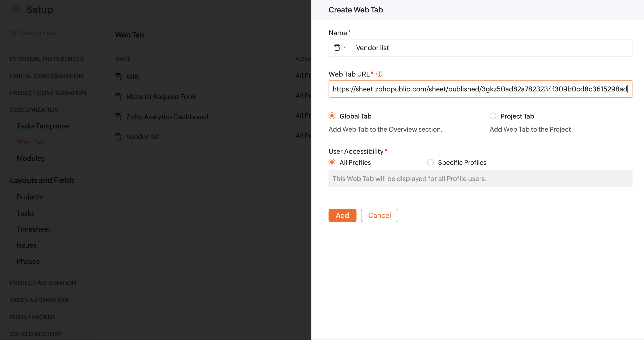This screenshot has width=644, height=340.
Task: Select the All Profiles radio button
Action: point(332,162)
